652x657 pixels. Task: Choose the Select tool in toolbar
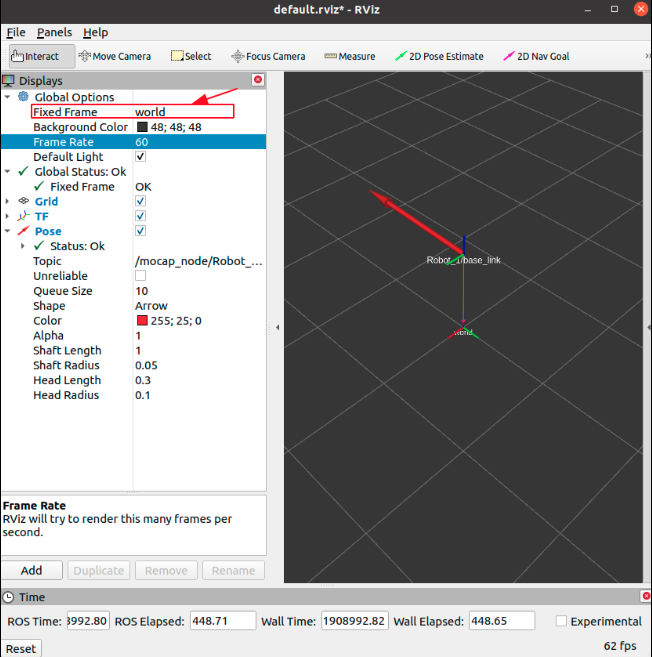click(x=191, y=56)
